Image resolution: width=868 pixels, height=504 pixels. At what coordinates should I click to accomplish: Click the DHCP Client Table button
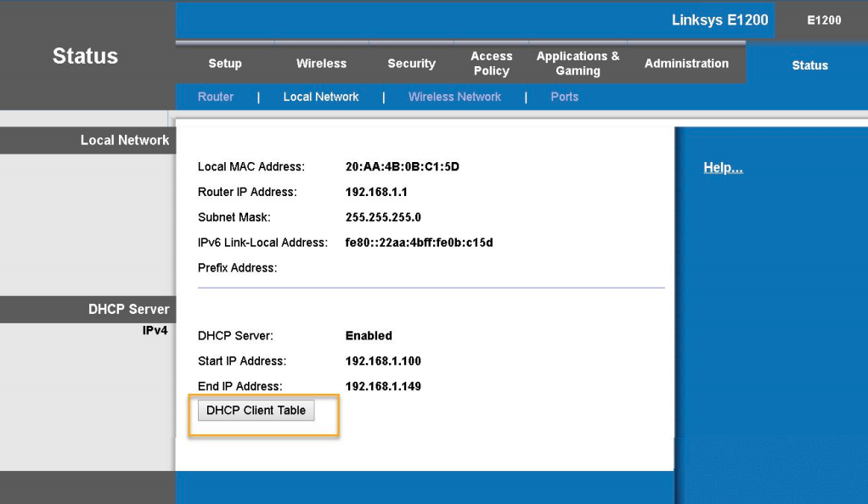point(256,411)
